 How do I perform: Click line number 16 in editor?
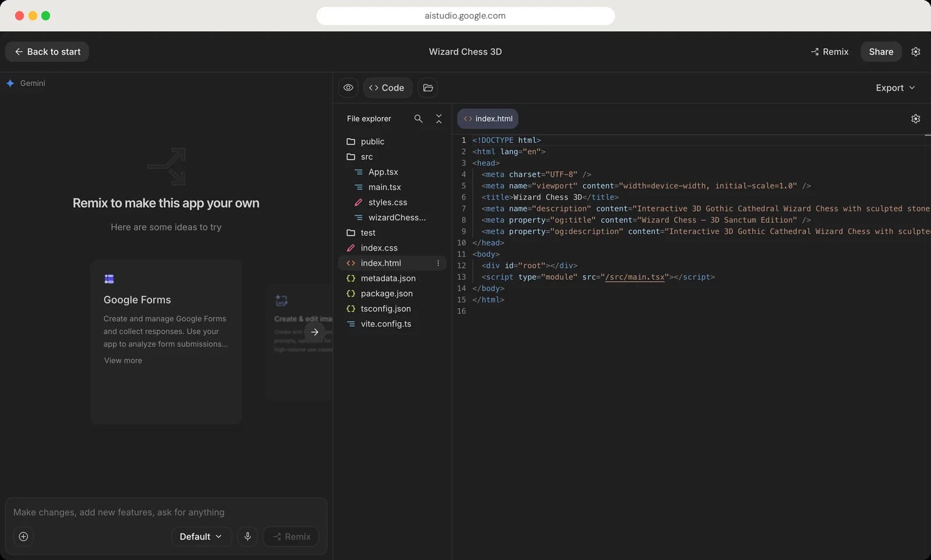pos(461,311)
